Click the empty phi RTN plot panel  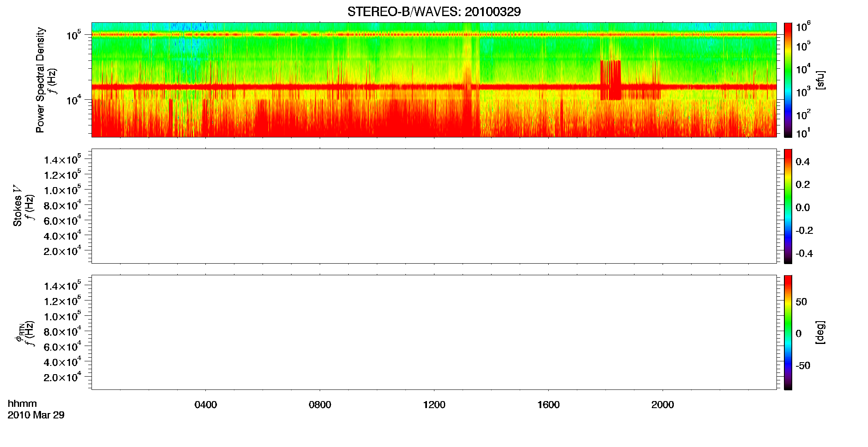(x=434, y=332)
